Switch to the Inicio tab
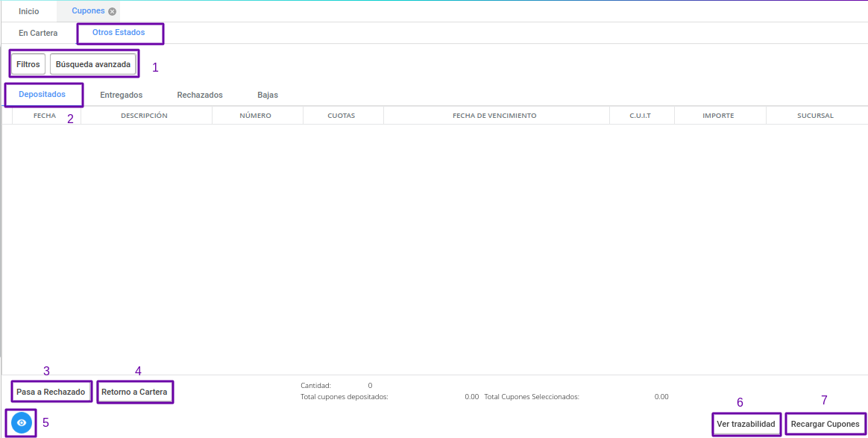This screenshot has width=868, height=438. coord(29,11)
